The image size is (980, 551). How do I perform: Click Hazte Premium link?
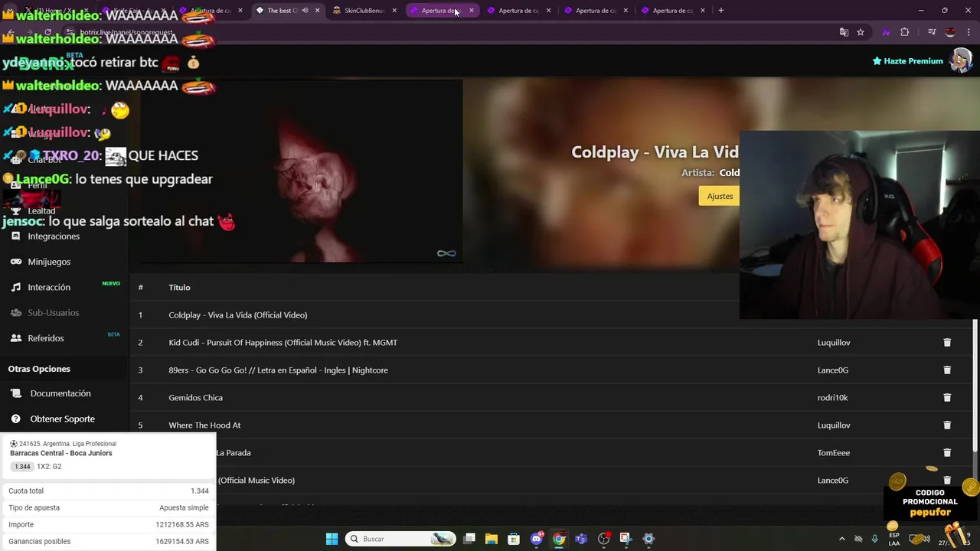(907, 61)
